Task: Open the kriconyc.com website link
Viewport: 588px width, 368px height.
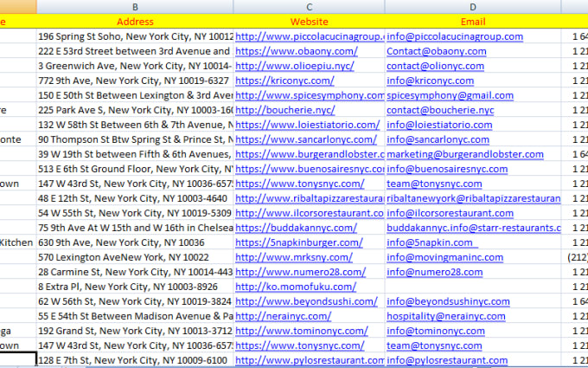Action: click(284, 81)
